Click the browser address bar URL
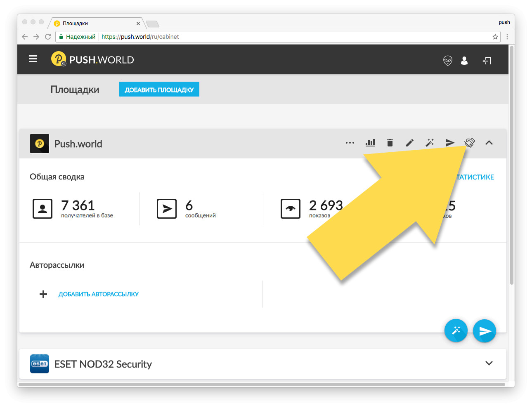This screenshot has height=408, width=532. click(x=140, y=37)
